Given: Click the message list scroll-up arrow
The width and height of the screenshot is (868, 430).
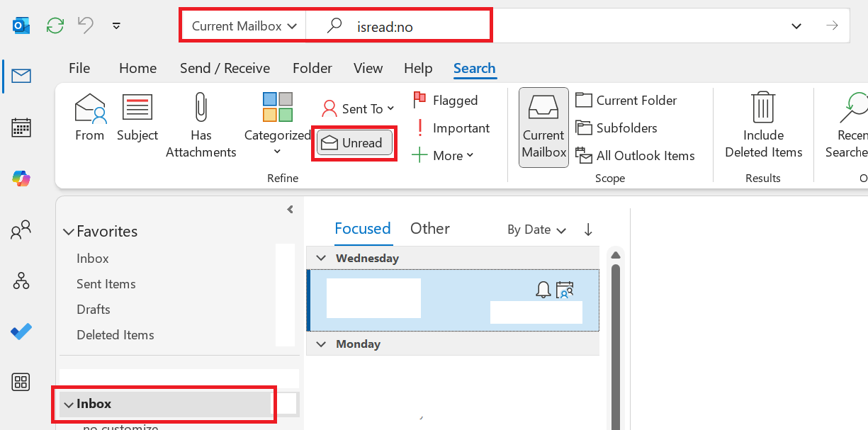Looking at the screenshot, I should click(x=616, y=255).
